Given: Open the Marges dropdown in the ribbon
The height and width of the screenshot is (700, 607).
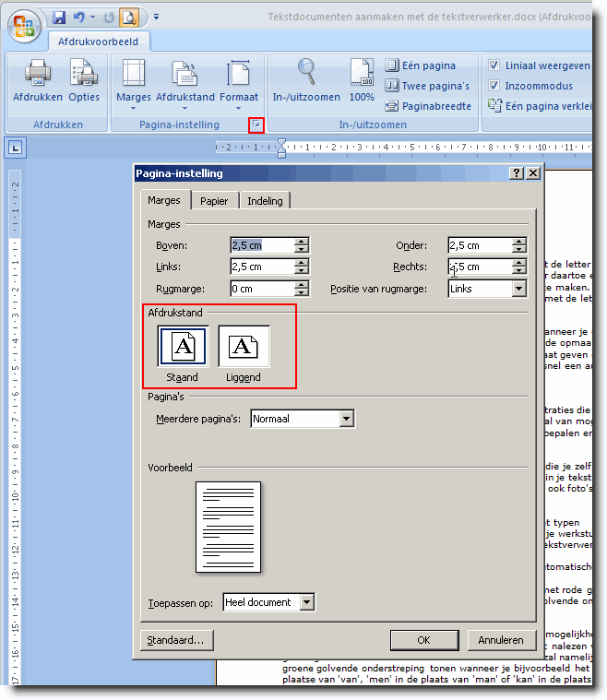Looking at the screenshot, I should coord(134,81).
